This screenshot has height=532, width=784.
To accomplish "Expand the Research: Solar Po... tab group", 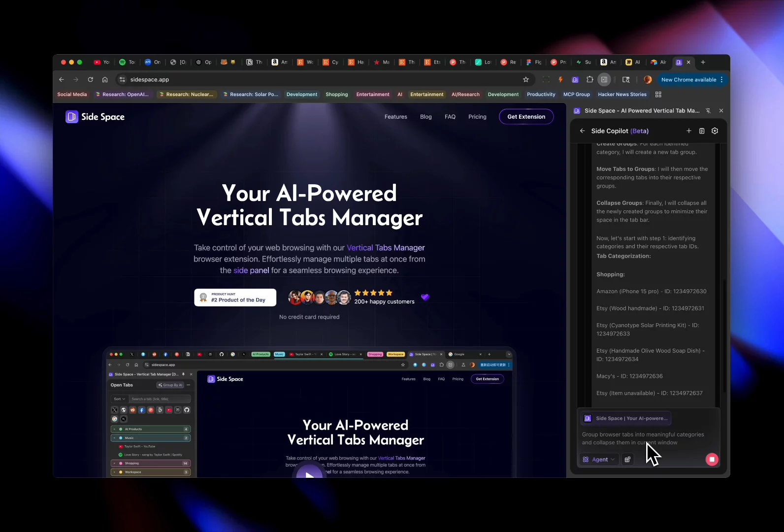I will click(250, 95).
